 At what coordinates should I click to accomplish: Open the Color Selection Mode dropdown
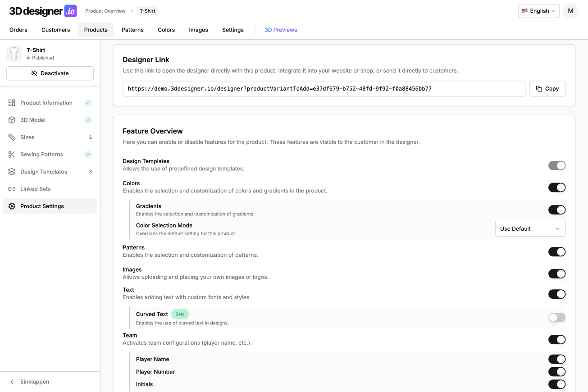530,229
